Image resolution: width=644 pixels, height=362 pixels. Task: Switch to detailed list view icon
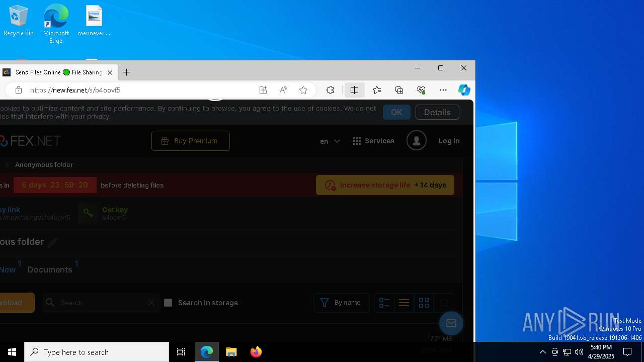click(384, 303)
